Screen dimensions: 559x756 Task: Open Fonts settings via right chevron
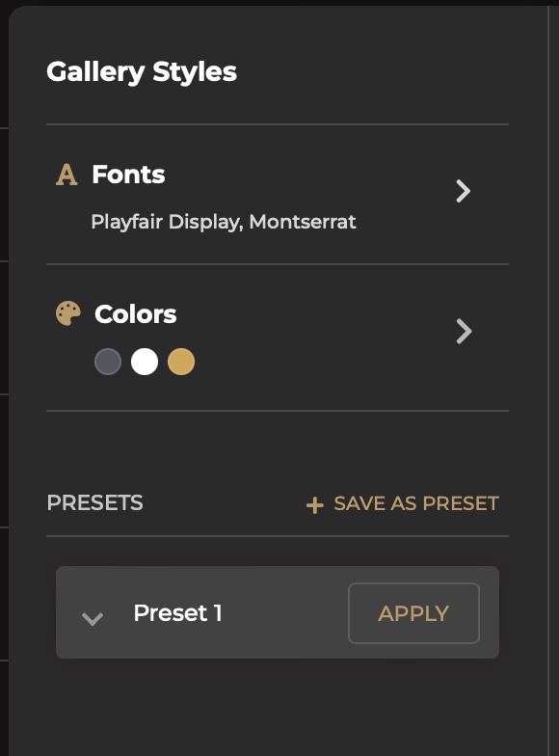(463, 191)
